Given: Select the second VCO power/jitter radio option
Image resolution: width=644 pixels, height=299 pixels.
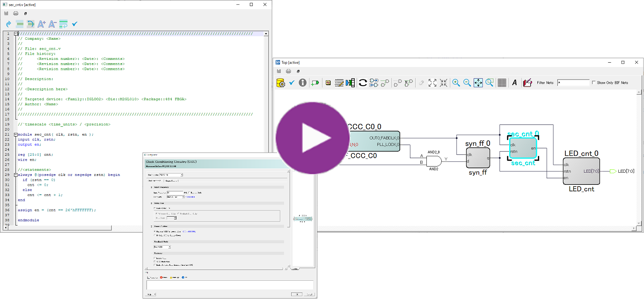Looking at the screenshot, I should 155,235.
